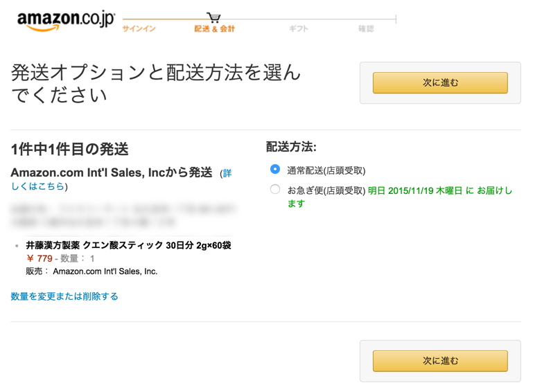The image size is (533, 392).
Task: Click the お急ぎ便(店頭受取) label text
Action: pyautogui.click(x=326, y=190)
